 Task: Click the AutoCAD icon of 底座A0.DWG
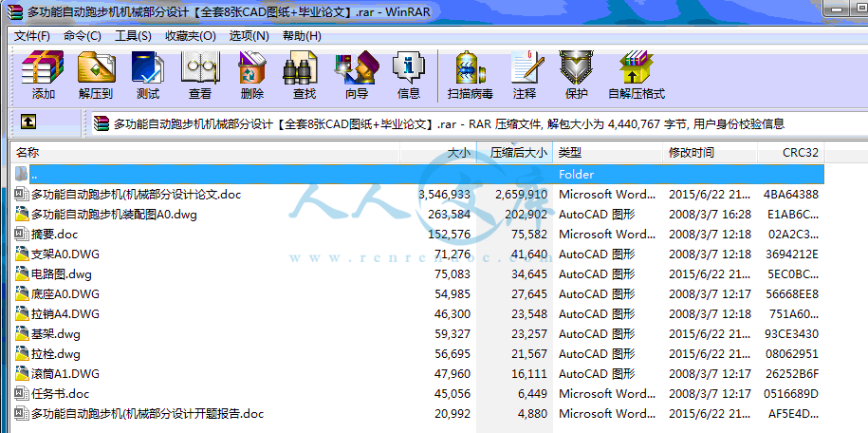coord(22,293)
